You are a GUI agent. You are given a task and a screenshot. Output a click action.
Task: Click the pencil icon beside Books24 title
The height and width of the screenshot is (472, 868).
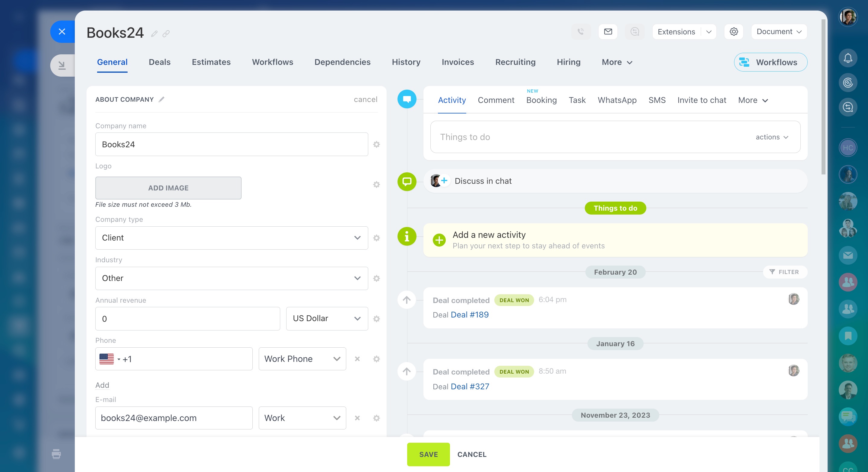[154, 34]
